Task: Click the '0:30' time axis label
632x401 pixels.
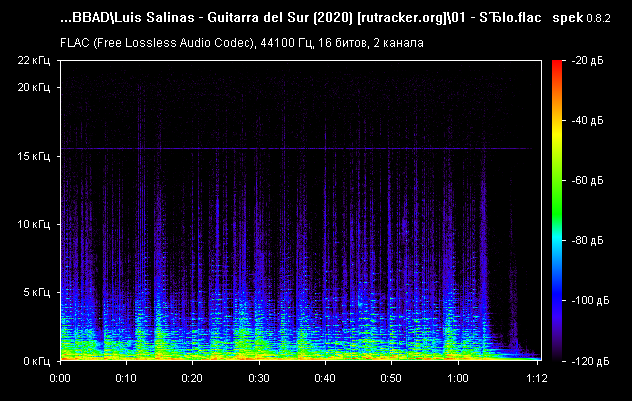Action: 259,378
